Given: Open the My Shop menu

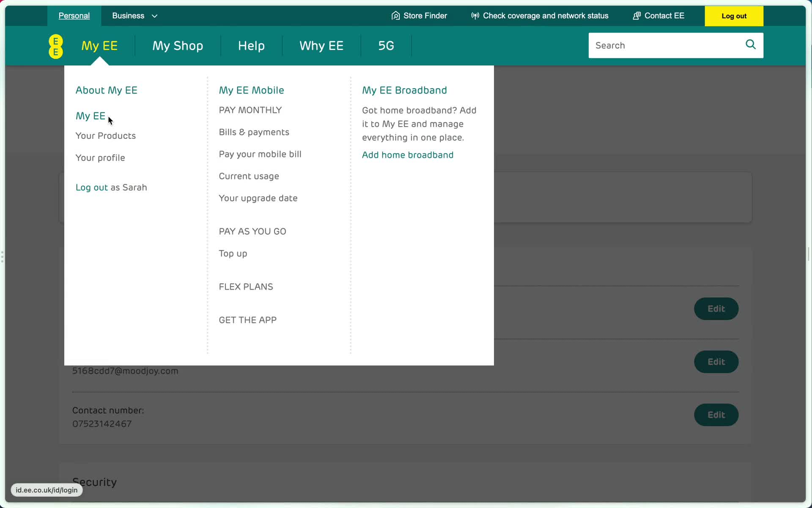Looking at the screenshot, I should coord(178,46).
